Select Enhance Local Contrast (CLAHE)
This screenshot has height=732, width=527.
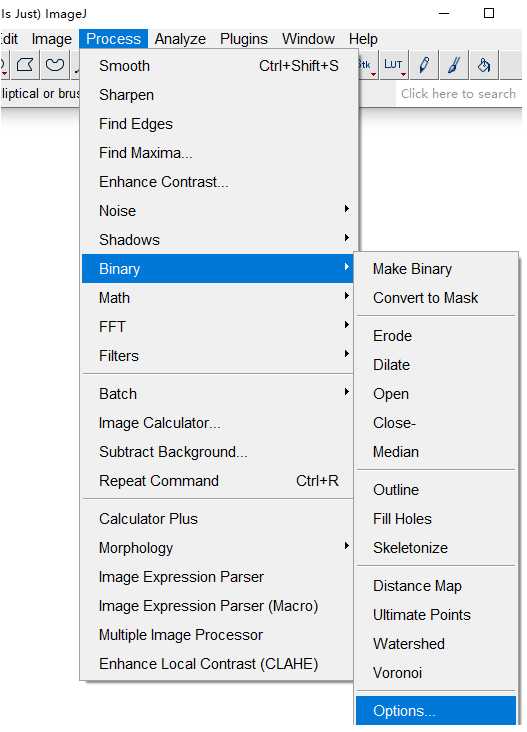coord(217,663)
